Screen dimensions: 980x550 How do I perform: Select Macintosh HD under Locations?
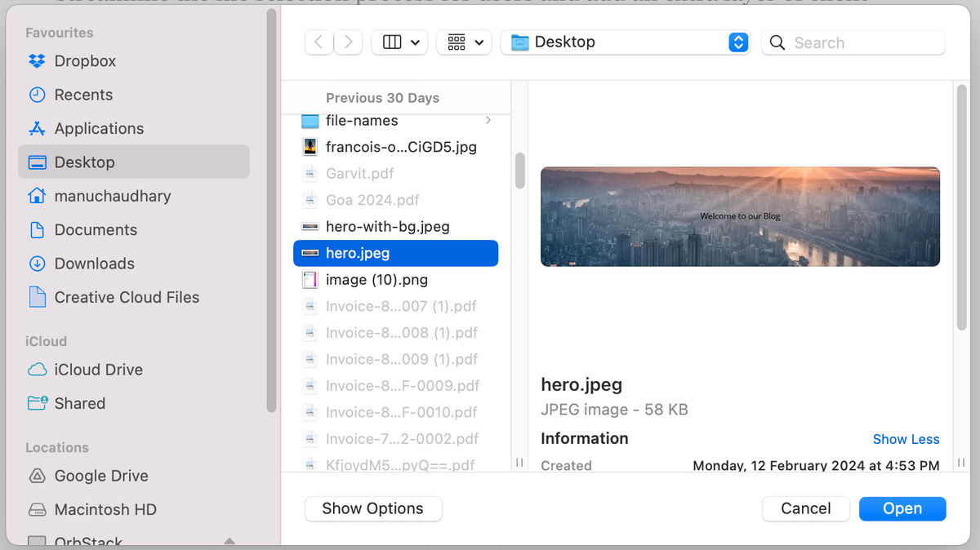coord(105,509)
